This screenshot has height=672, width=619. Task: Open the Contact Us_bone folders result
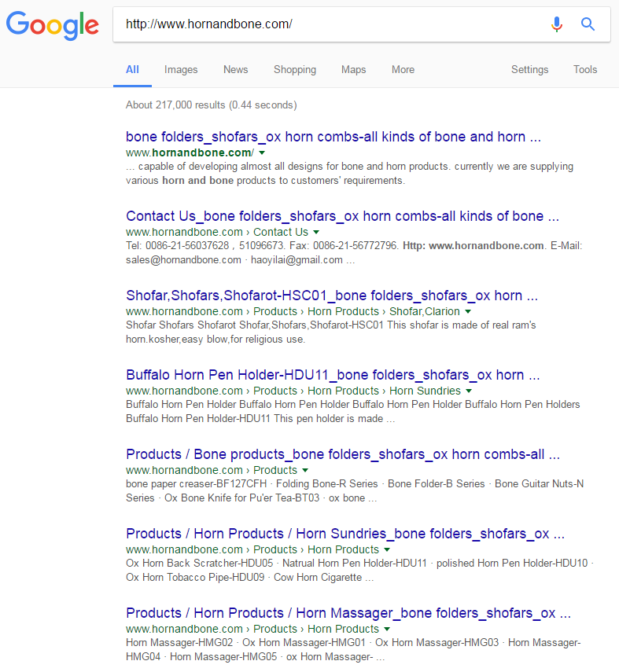[x=342, y=216]
